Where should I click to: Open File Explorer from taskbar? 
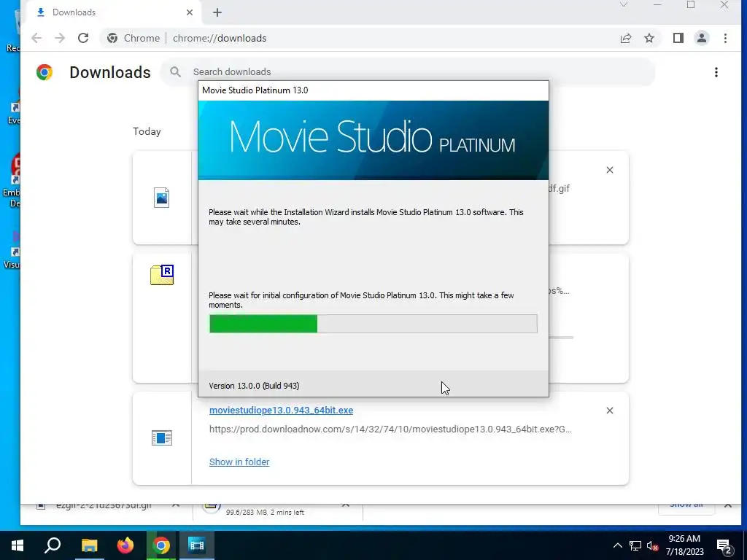89,545
